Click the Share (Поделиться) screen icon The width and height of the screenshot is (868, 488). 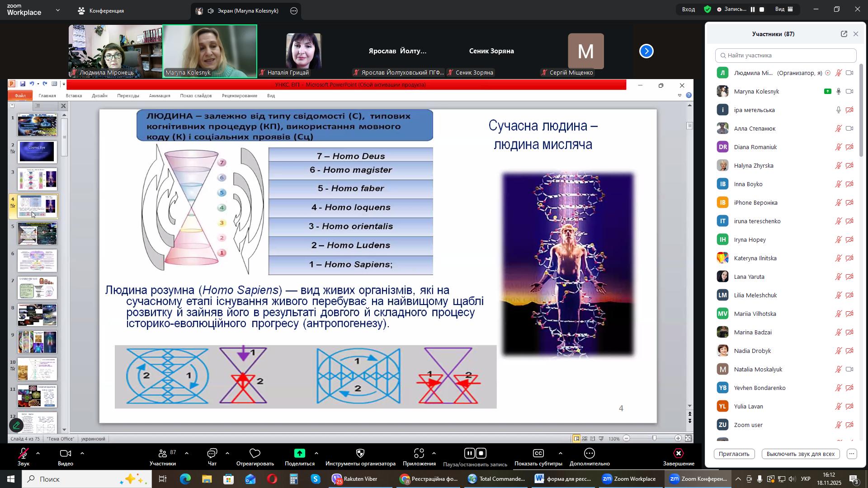[x=299, y=454]
